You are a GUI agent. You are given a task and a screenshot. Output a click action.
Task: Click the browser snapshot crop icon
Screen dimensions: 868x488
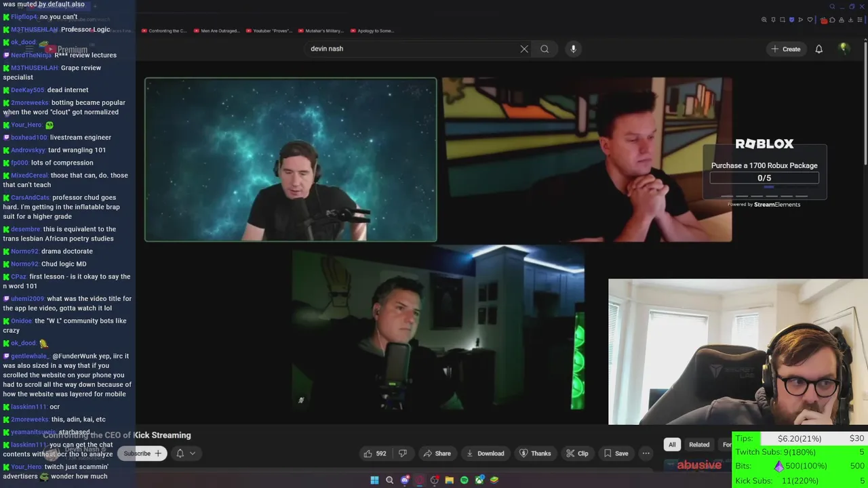[783, 20]
